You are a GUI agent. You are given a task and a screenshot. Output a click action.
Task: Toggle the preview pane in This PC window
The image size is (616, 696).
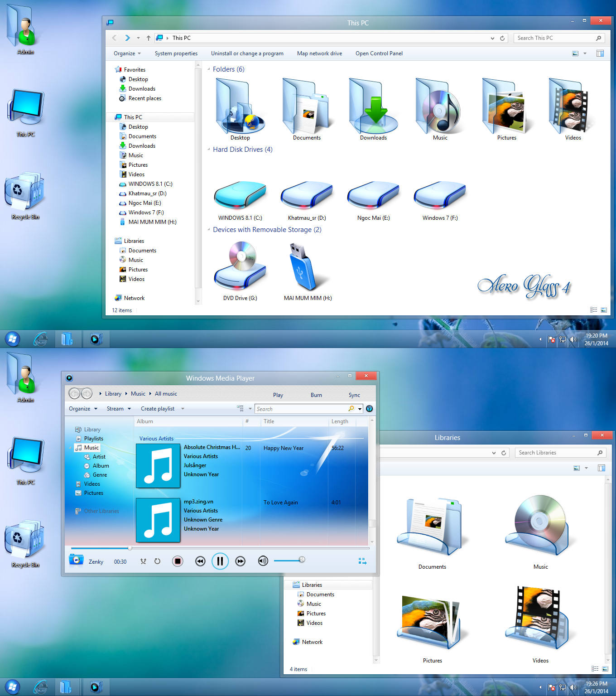tap(600, 53)
